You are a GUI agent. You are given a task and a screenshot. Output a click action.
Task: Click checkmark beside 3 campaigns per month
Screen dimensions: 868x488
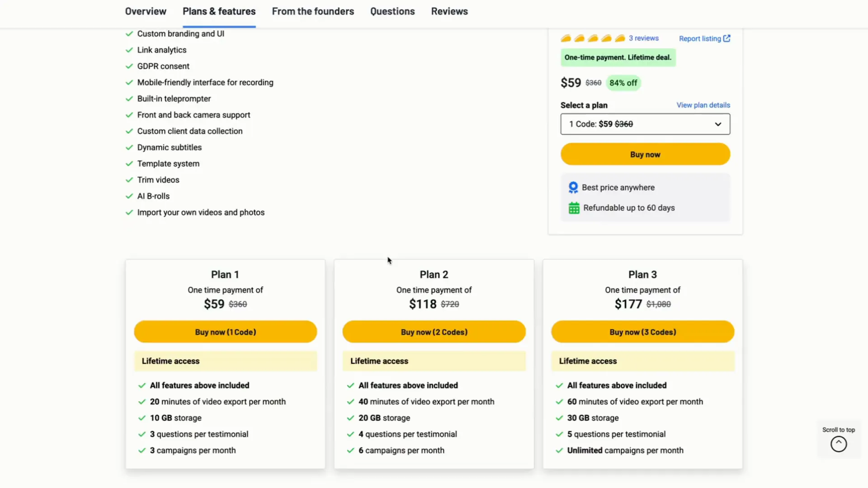pos(142,451)
